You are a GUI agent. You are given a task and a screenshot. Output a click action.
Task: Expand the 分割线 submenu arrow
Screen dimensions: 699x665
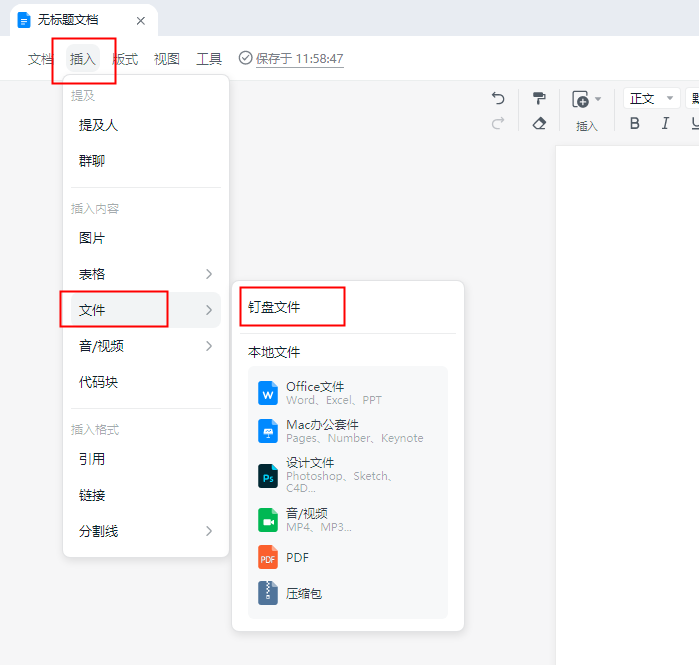[209, 531]
